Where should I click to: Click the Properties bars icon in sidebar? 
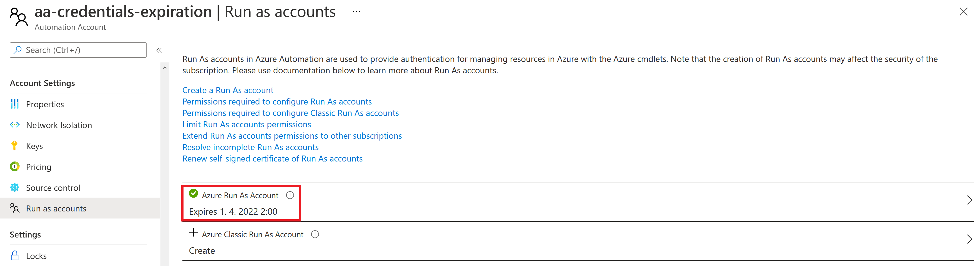point(14,104)
